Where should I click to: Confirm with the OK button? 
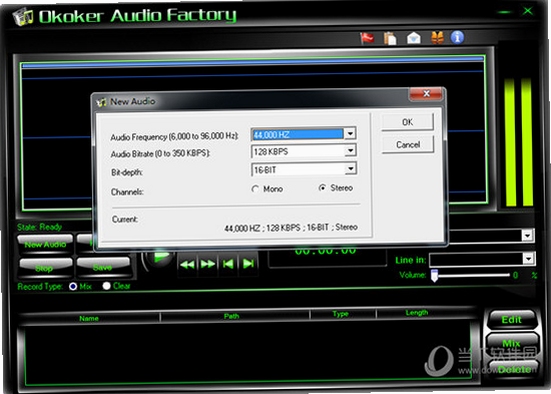407,122
